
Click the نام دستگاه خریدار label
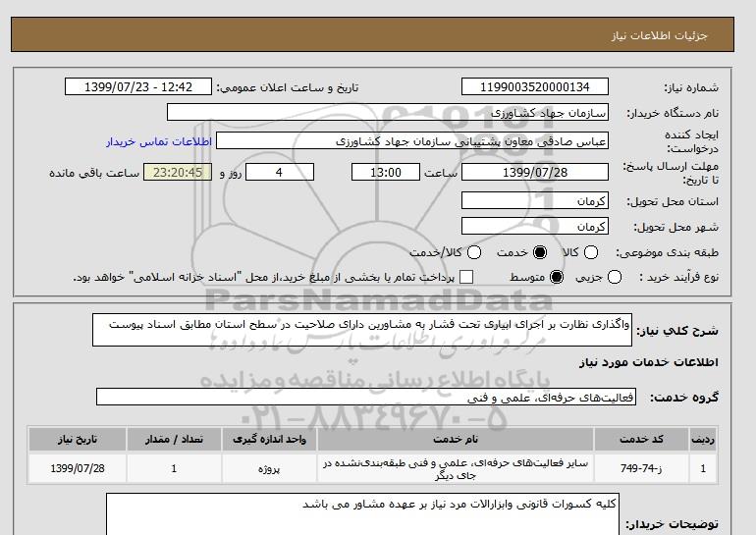pos(673,113)
